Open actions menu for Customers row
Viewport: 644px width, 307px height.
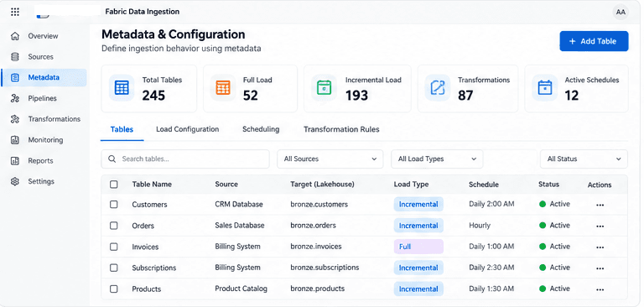point(600,205)
